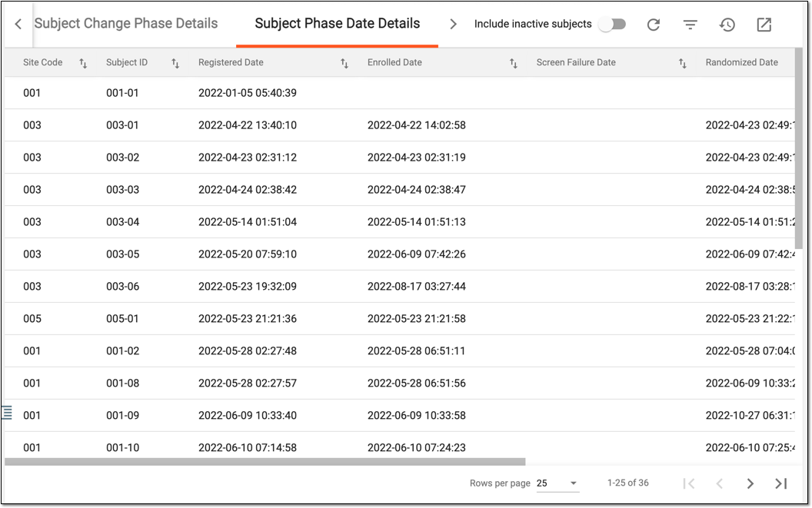
Task: Click registered date 2022-01-05 05:40:39
Action: 248,93
